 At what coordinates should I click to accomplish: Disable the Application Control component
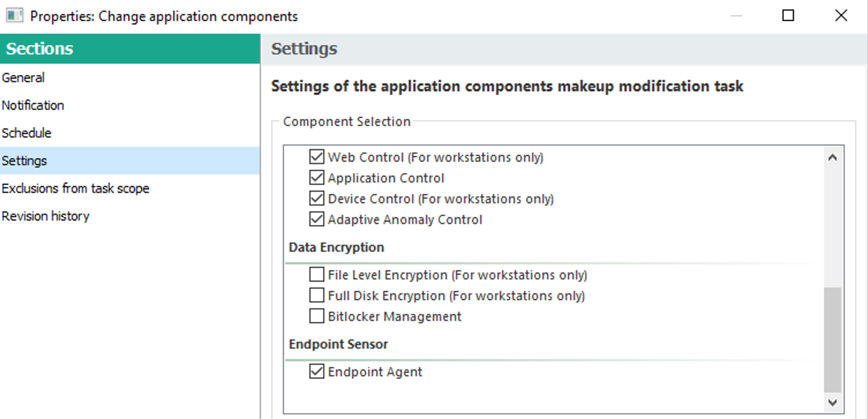coord(317,178)
